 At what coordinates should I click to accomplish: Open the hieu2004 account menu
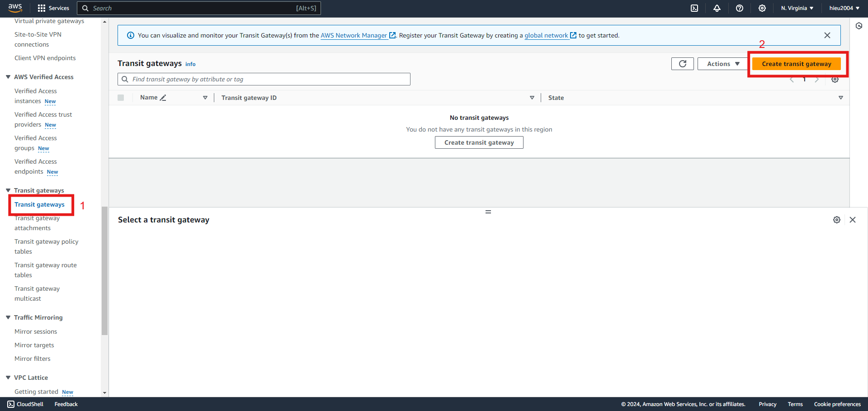pyautogui.click(x=844, y=8)
